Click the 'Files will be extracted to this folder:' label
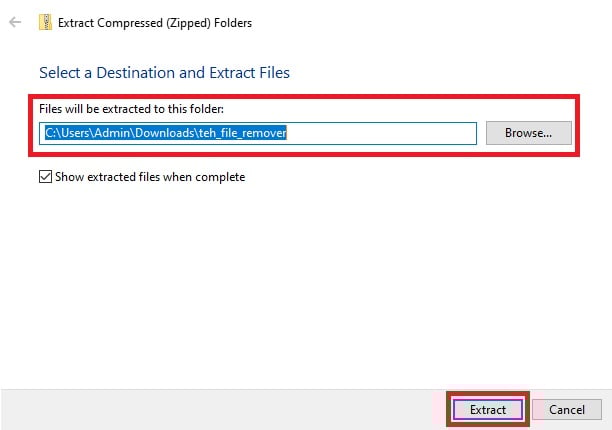Image resolution: width=612 pixels, height=430 pixels. click(132, 109)
